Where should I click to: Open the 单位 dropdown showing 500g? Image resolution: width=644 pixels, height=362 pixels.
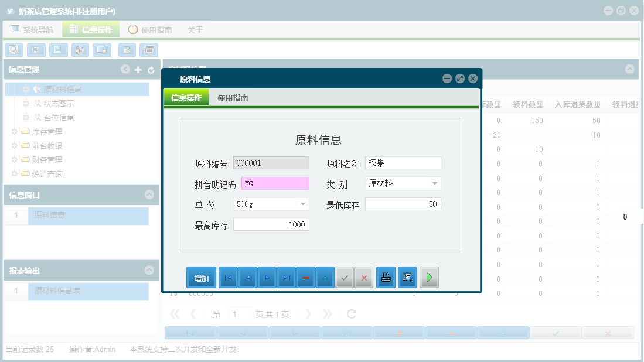click(303, 204)
